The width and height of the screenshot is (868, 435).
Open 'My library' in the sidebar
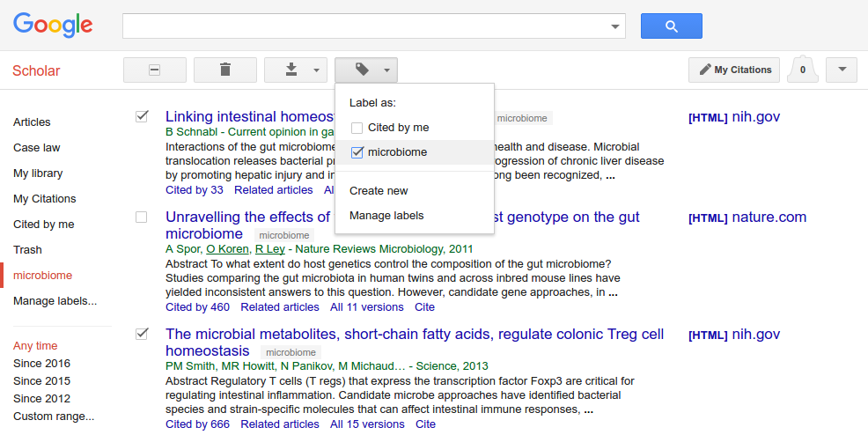click(x=38, y=173)
